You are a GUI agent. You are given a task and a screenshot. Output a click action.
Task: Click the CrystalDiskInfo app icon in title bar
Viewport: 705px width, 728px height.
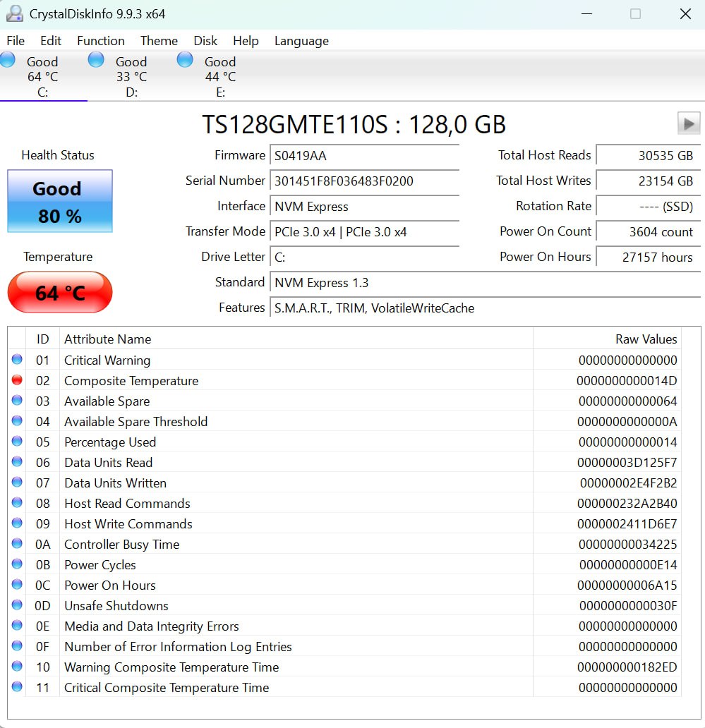[x=15, y=13]
